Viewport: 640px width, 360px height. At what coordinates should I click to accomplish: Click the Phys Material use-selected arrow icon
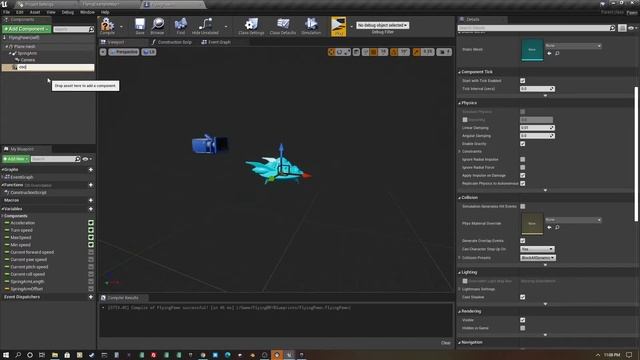coord(549,227)
